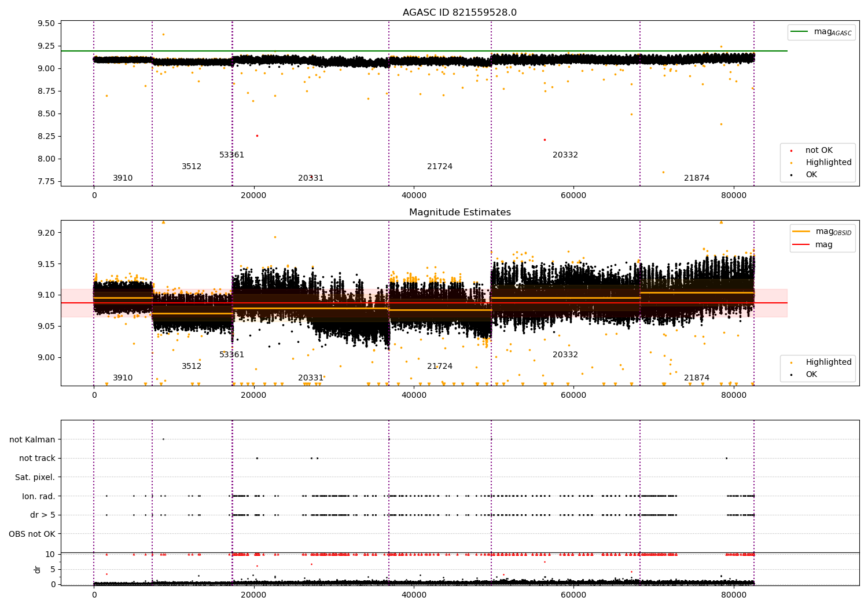The image size is (868, 608).
Task: Click 'Highlighted' in the top plot legend
Action: tap(829, 163)
